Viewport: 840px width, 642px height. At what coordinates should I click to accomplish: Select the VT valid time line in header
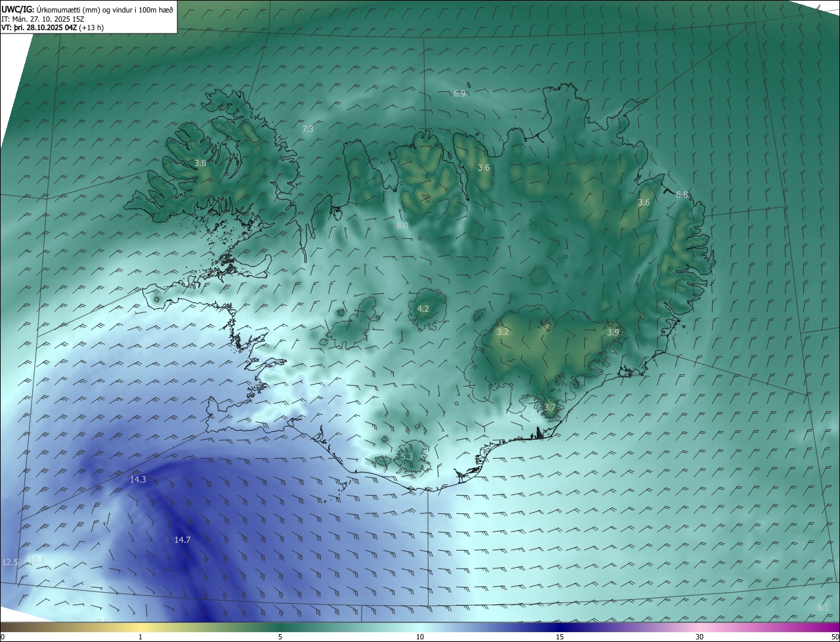(x=52, y=28)
